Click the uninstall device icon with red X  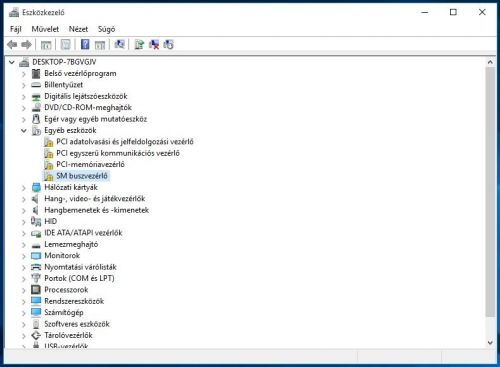pos(154,44)
